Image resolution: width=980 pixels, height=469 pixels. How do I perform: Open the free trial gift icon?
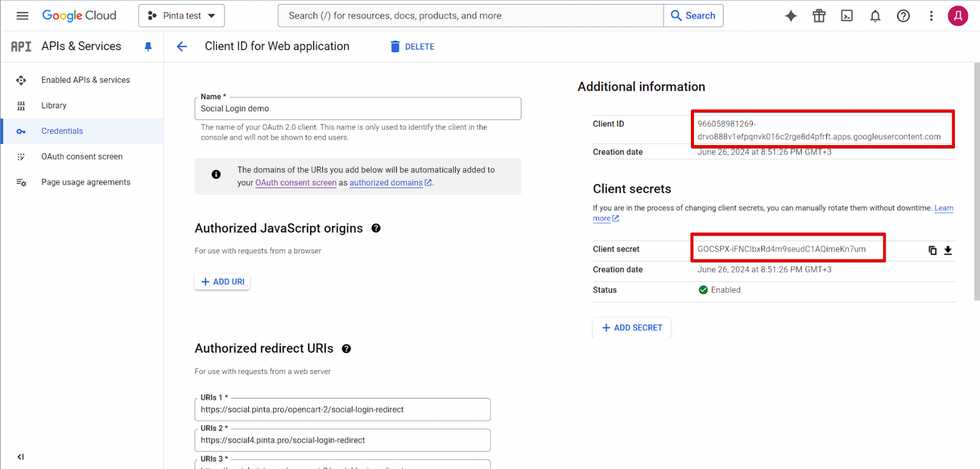coord(819,16)
